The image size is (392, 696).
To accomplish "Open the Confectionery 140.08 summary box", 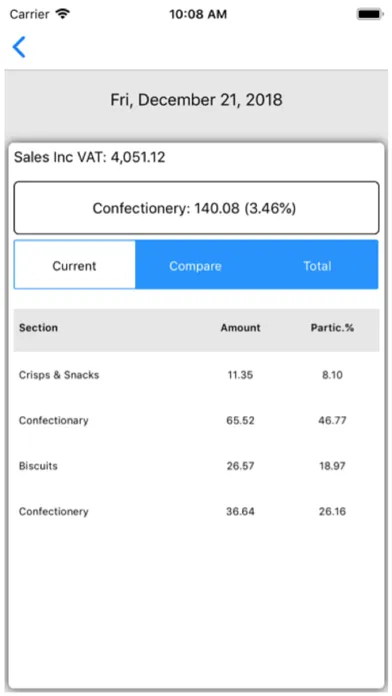I will (x=196, y=208).
